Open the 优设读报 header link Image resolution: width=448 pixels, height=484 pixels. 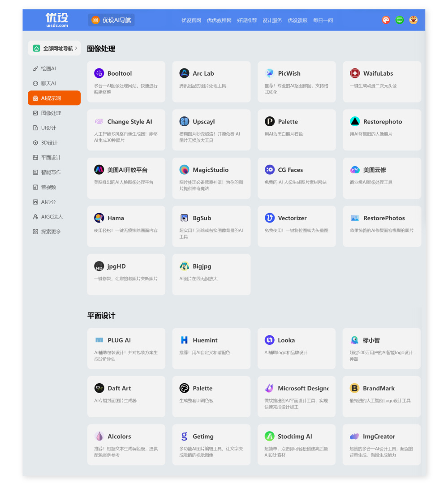[297, 20]
